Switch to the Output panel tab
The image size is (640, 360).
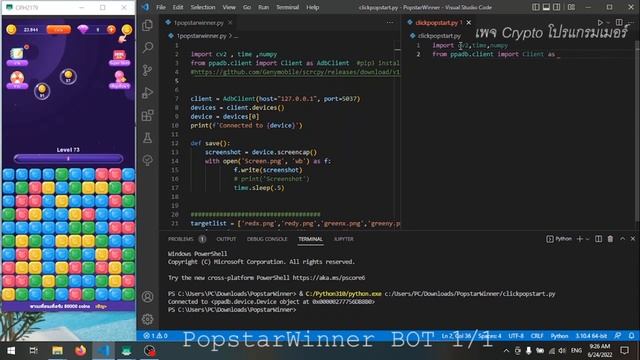point(226,239)
